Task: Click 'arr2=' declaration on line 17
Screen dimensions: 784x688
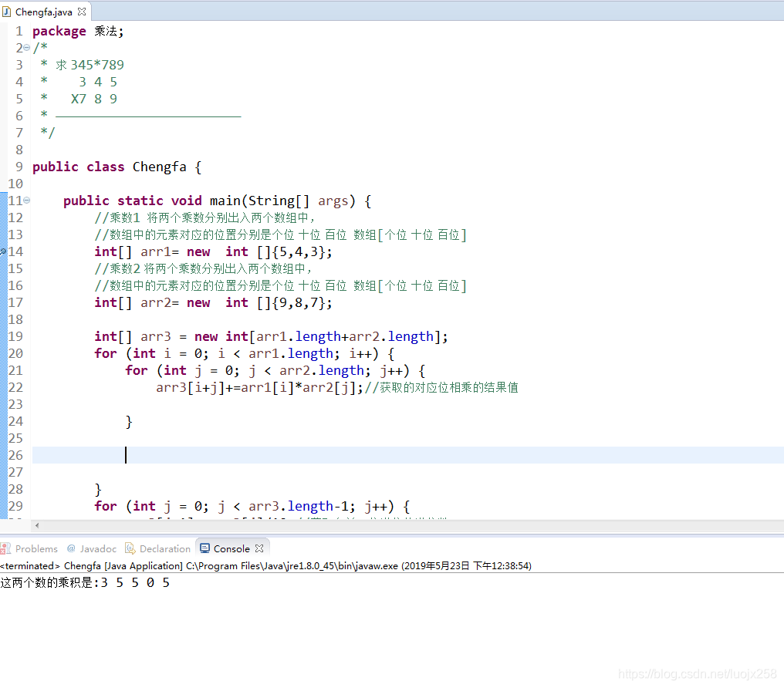Action: click(x=160, y=303)
